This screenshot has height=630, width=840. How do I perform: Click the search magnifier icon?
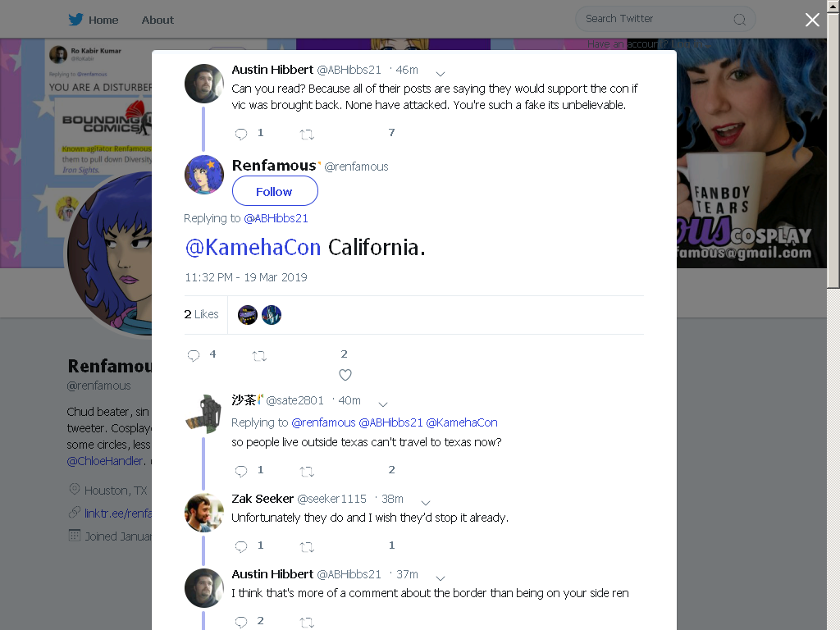[x=739, y=20]
